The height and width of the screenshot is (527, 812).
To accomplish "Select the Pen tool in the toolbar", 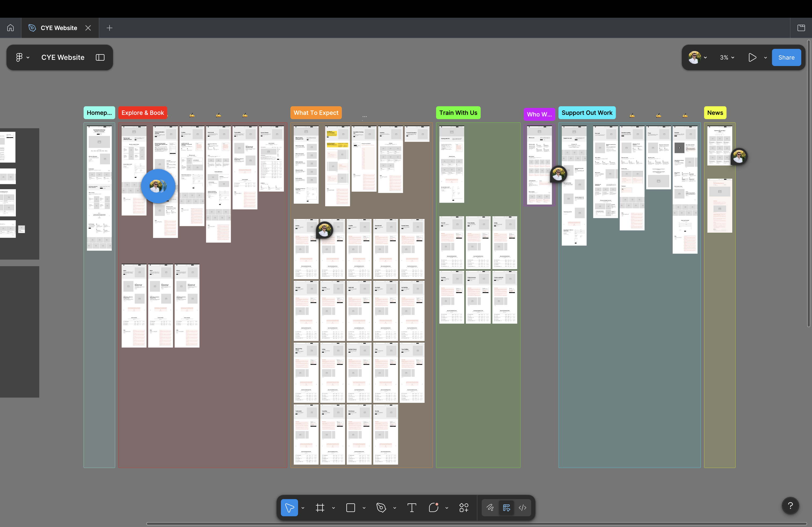I will coord(381,508).
